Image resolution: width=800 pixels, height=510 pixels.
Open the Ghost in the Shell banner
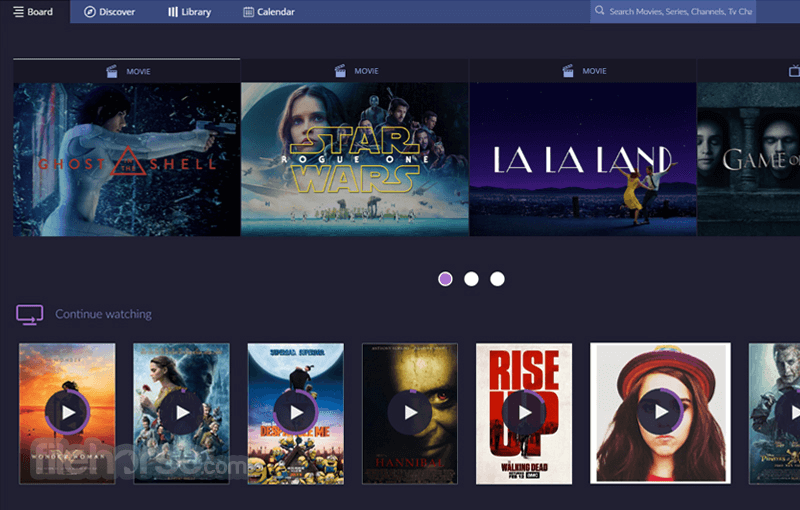(127, 159)
